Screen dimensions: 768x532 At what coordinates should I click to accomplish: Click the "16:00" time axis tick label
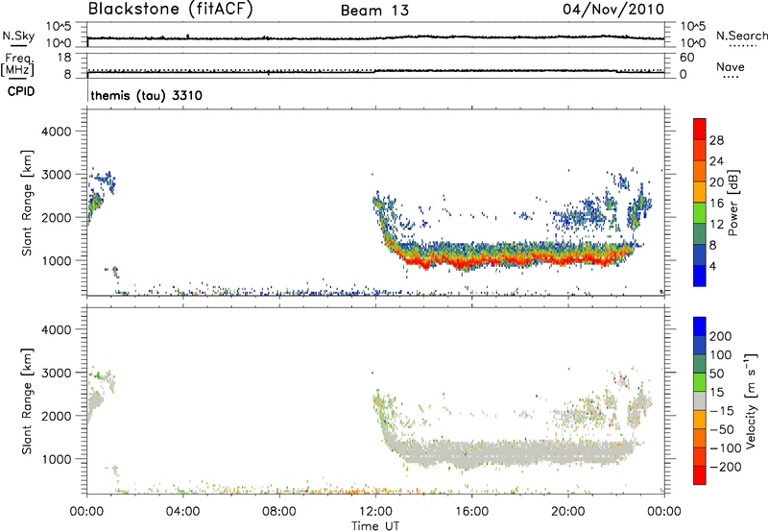click(471, 512)
